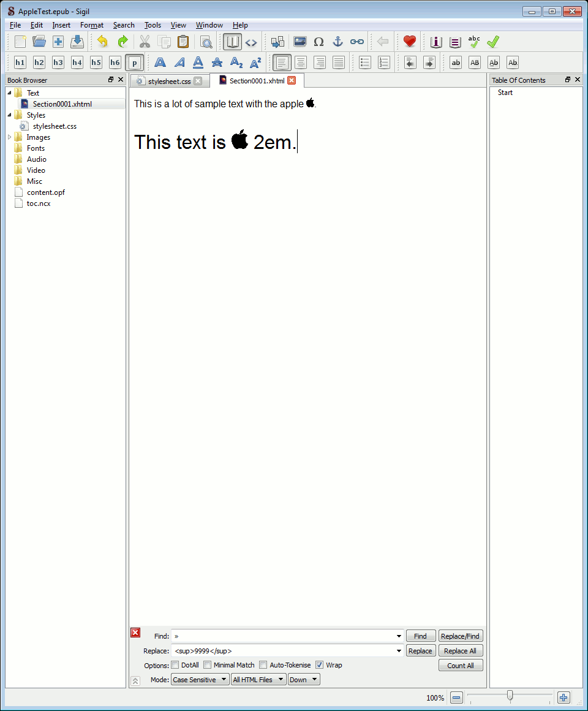This screenshot has height=711, width=588.
Task: Click the Find magnifier icon in toolbar
Action: click(206, 42)
